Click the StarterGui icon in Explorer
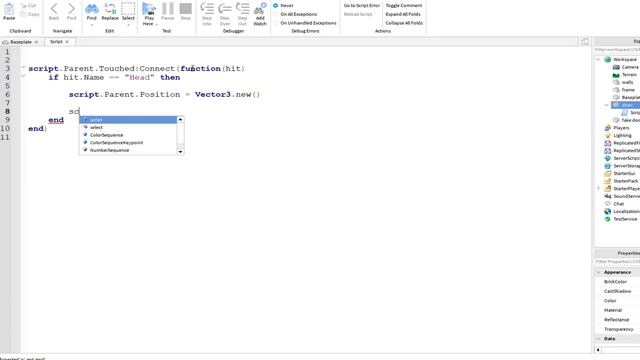 coord(607,173)
